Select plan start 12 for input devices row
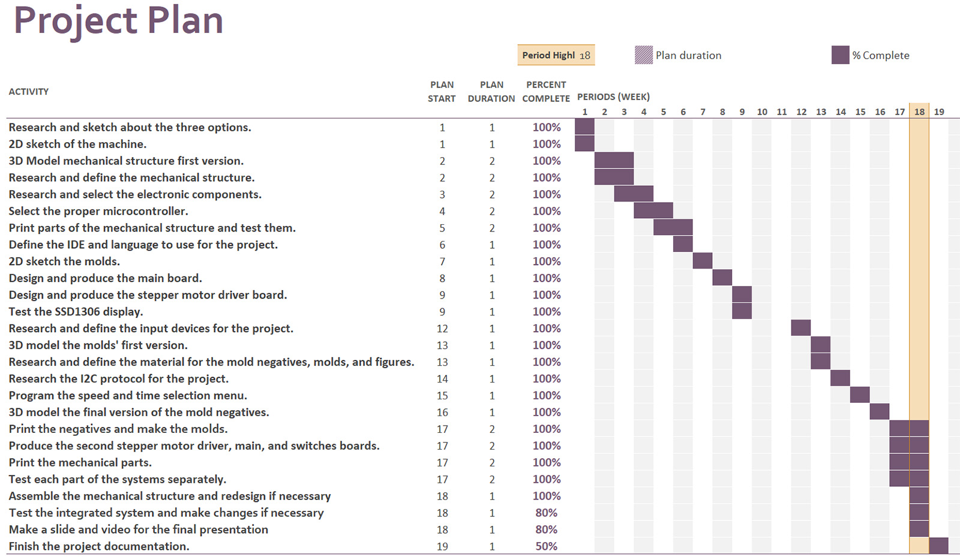960x560 pixels. click(442, 329)
